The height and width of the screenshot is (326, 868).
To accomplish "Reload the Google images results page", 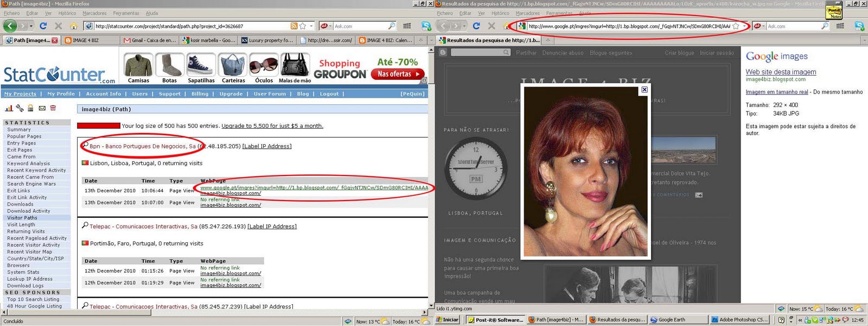I will coord(476,26).
